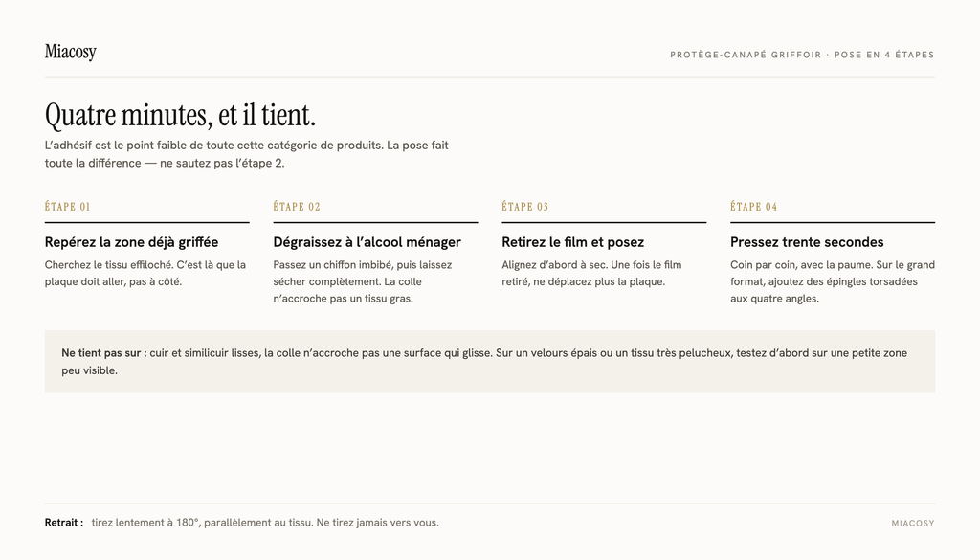Image resolution: width=980 pixels, height=560 pixels.
Task: Click the heading 'Dégraissez à l'alcool ménager'
Action: pos(367,242)
